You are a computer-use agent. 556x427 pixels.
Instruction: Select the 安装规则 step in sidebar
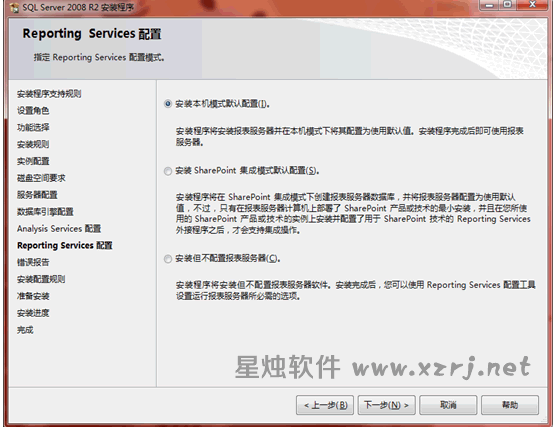[x=33, y=144]
